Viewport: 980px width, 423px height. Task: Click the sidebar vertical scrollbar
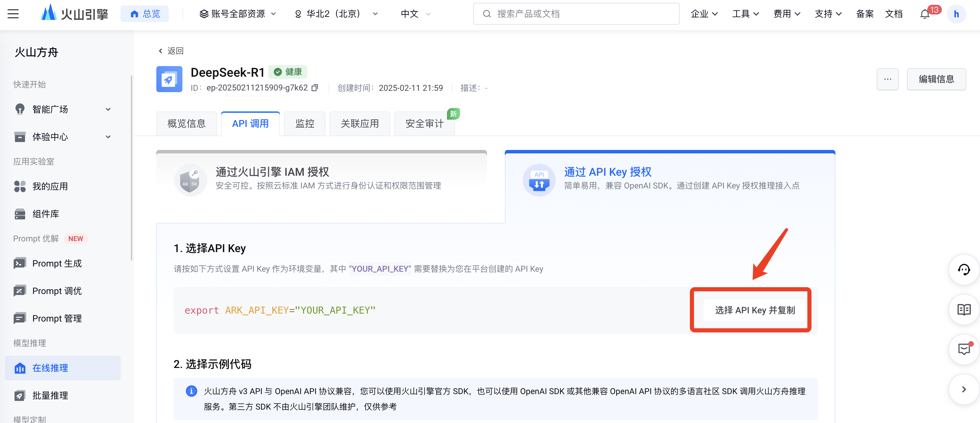coord(132,167)
